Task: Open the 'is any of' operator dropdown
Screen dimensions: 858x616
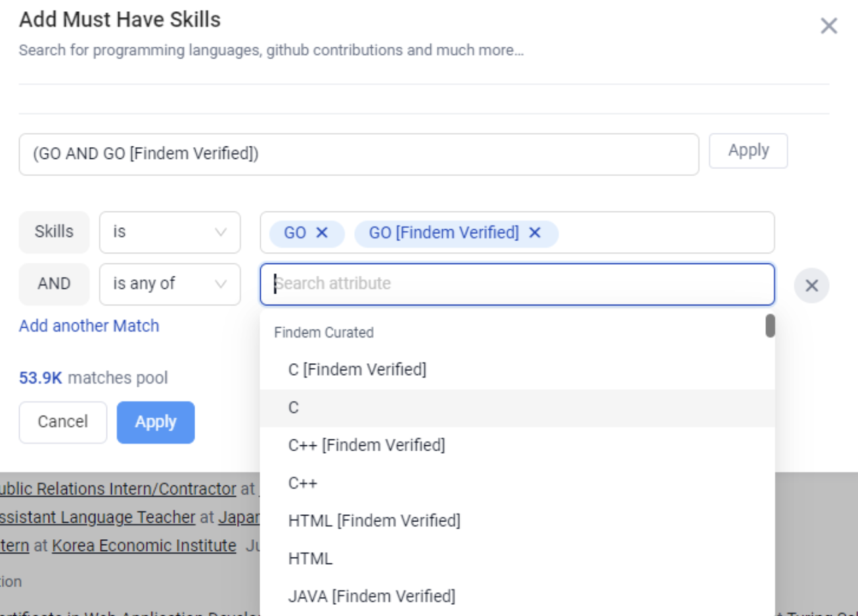Action: click(x=169, y=284)
